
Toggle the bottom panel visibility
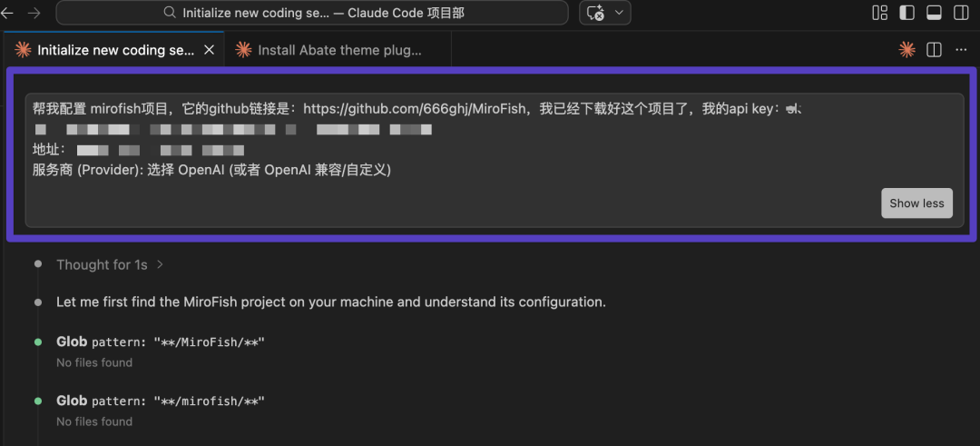tap(934, 13)
